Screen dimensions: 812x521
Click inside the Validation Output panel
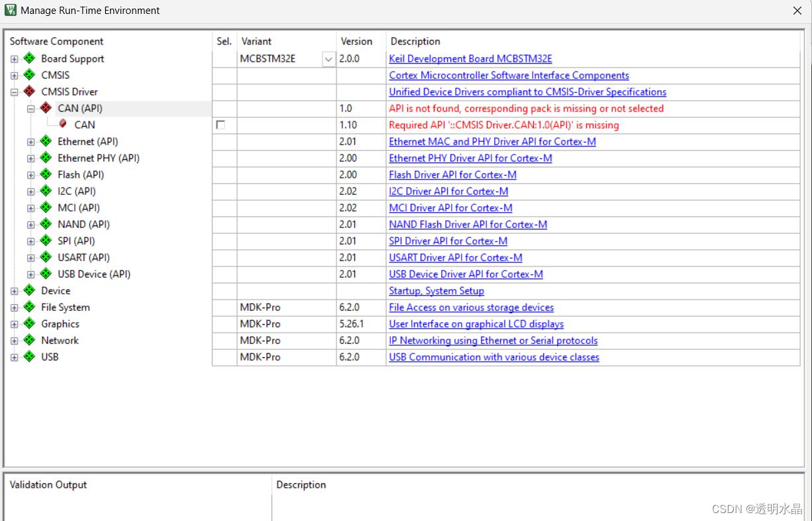[x=132, y=504]
